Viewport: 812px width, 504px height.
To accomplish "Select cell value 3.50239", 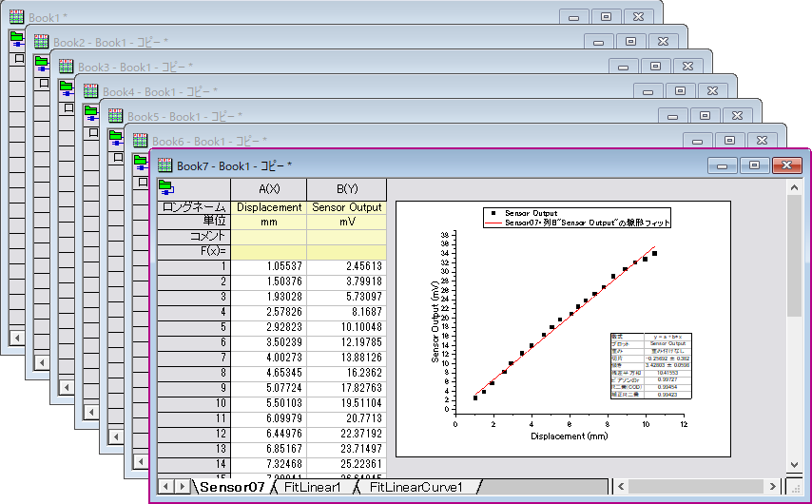I will [269, 342].
